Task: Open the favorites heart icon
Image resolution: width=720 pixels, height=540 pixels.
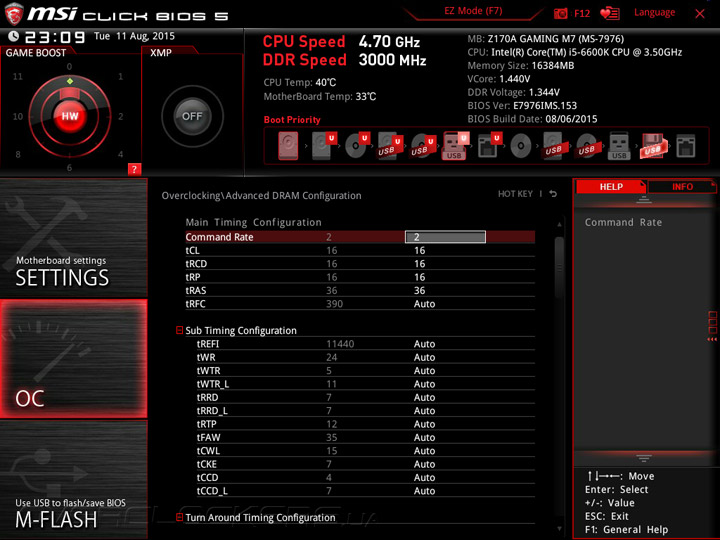Action: pyautogui.click(x=609, y=13)
